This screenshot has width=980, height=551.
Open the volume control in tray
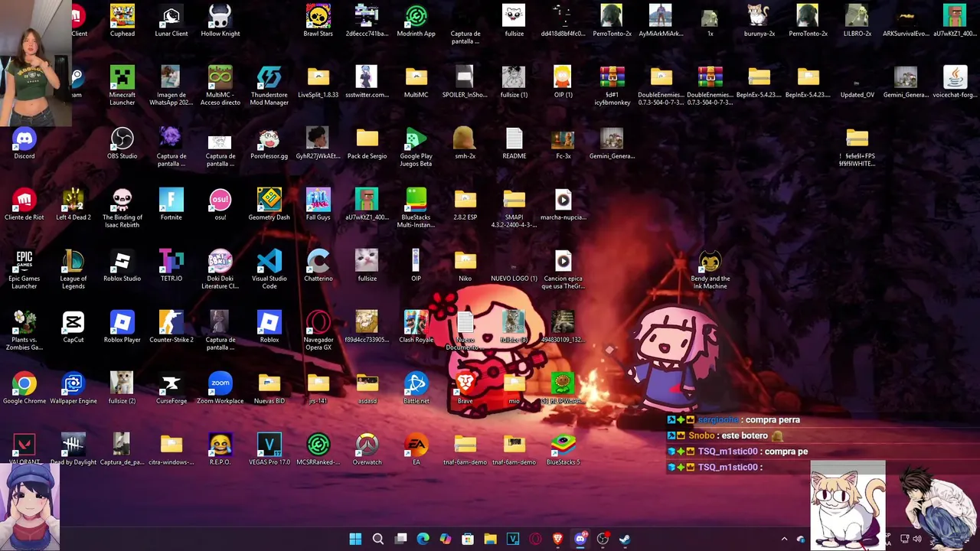point(916,539)
